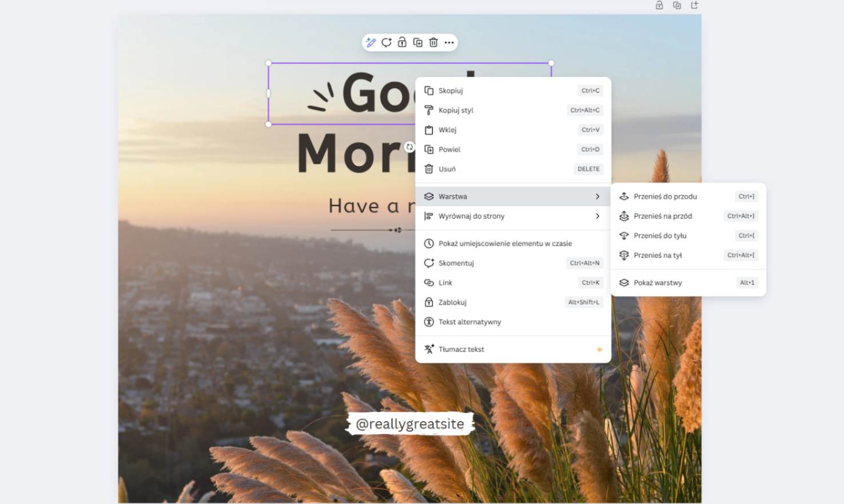This screenshot has height=504, width=844.
Task: Click the add page icon above canvas
Action: (x=695, y=5)
